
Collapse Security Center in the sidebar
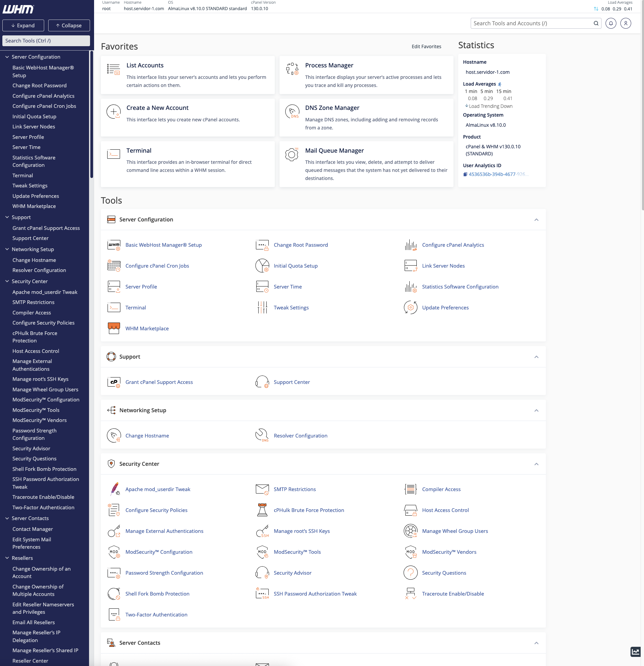tap(7, 281)
